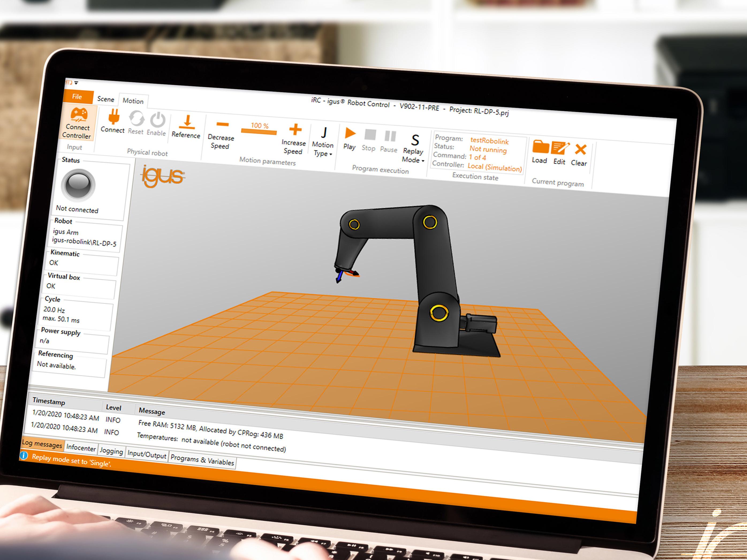747x560 pixels.
Task: Click the Connect plug icon
Action: pos(114,116)
